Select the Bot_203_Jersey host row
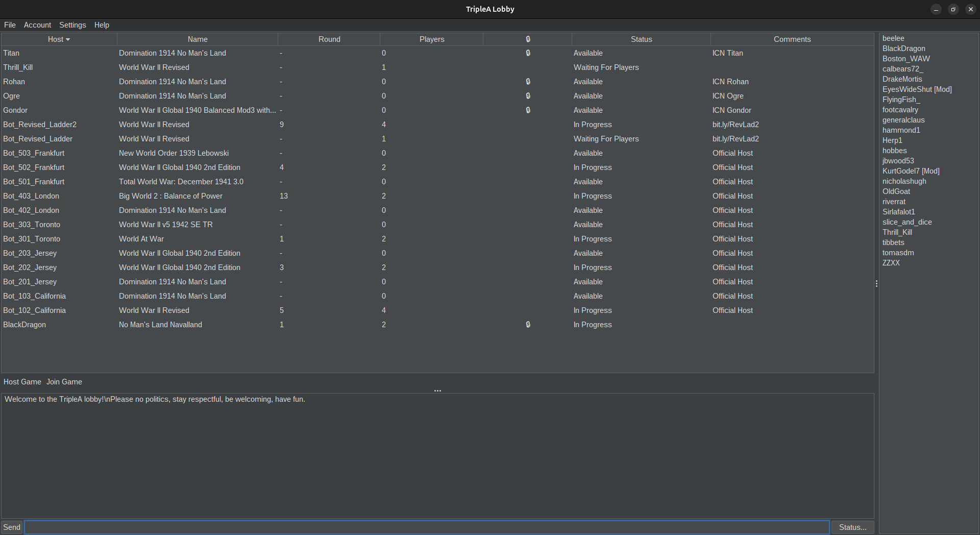Viewport: 980px width, 535px height. coord(437,253)
